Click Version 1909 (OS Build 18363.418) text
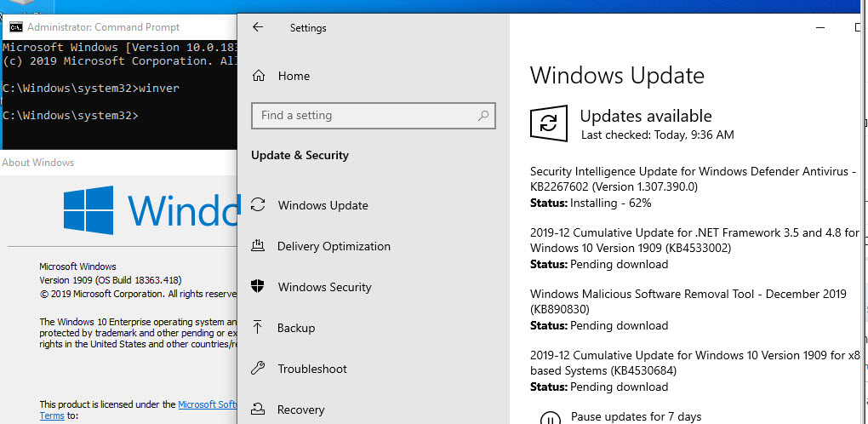The width and height of the screenshot is (868, 424). click(111, 280)
